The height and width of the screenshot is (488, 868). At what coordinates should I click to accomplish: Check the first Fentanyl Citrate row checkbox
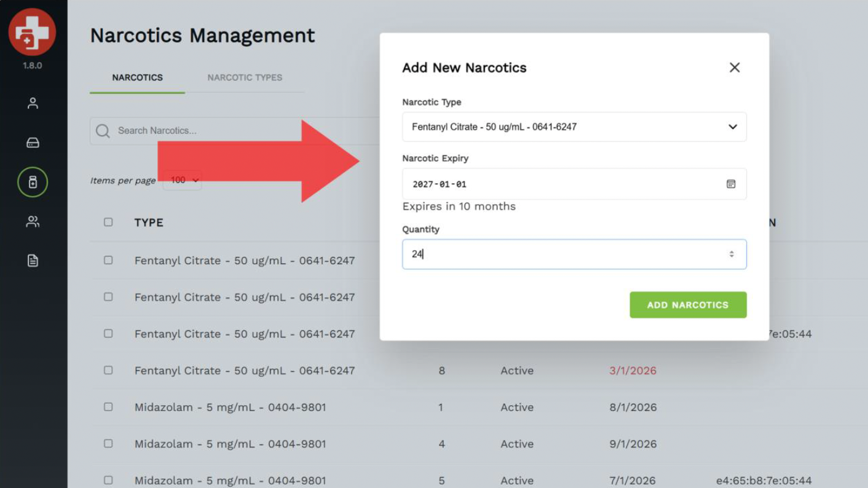click(x=108, y=260)
